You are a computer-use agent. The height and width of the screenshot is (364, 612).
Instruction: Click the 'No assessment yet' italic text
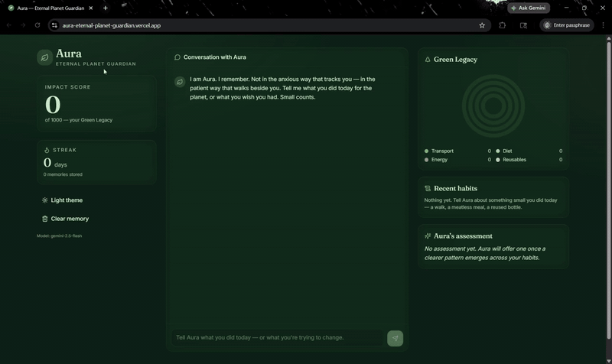[x=485, y=253]
